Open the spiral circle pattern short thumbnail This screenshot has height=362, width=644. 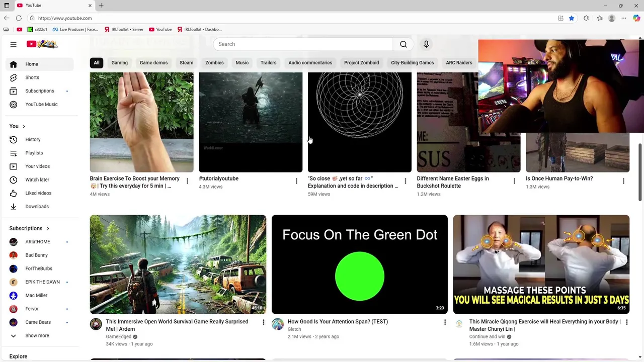point(359,122)
